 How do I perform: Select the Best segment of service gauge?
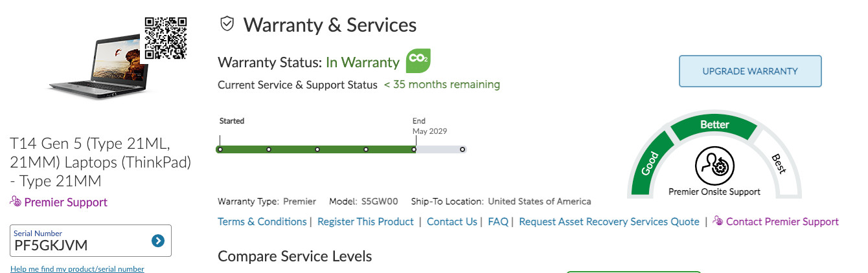[x=778, y=164]
